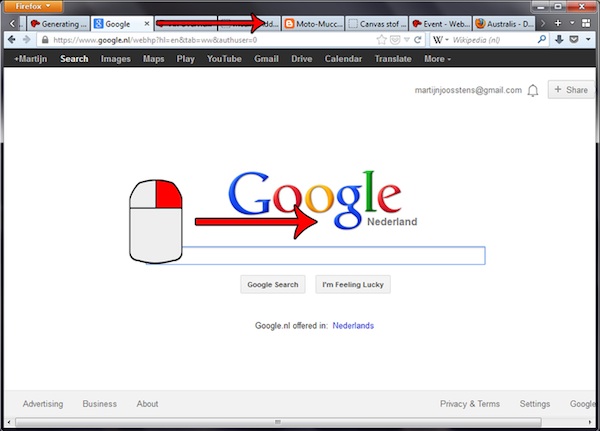Image resolution: width=600 pixels, height=431 pixels.
Task: Click the scrollbar left arrow
Action: click(9, 422)
